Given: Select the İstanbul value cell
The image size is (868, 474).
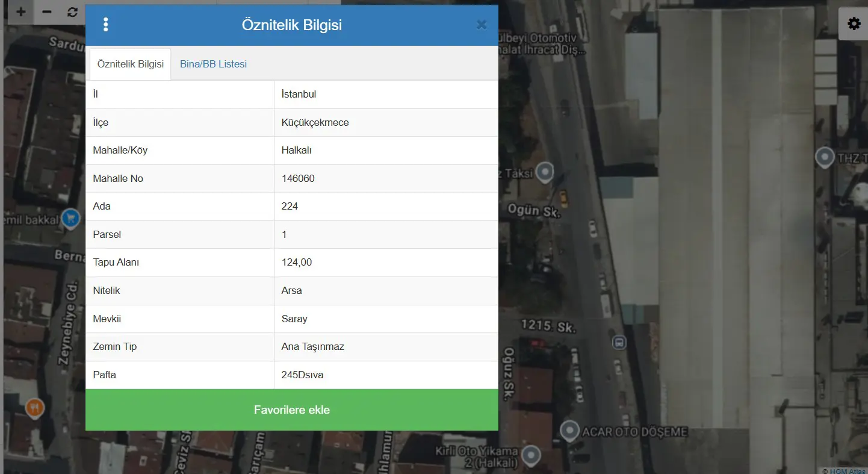Looking at the screenshot, I should 386,95.
